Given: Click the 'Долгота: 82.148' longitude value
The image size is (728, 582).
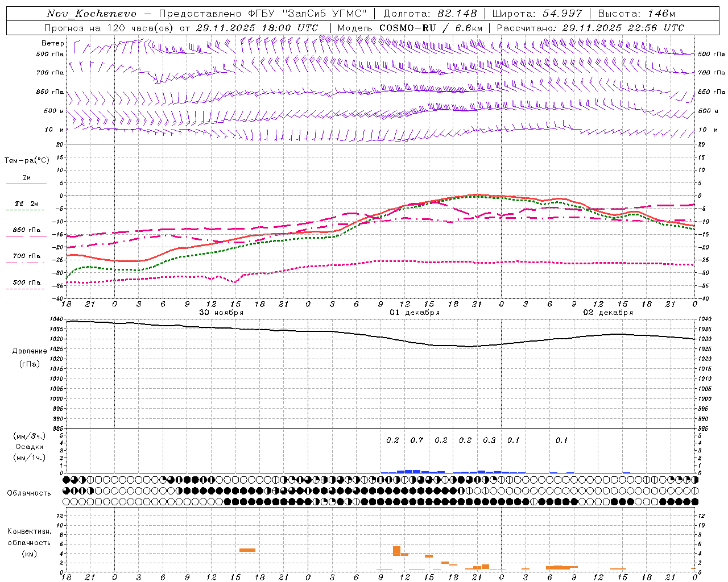Looking at the screenshot, I should (430, 14).
